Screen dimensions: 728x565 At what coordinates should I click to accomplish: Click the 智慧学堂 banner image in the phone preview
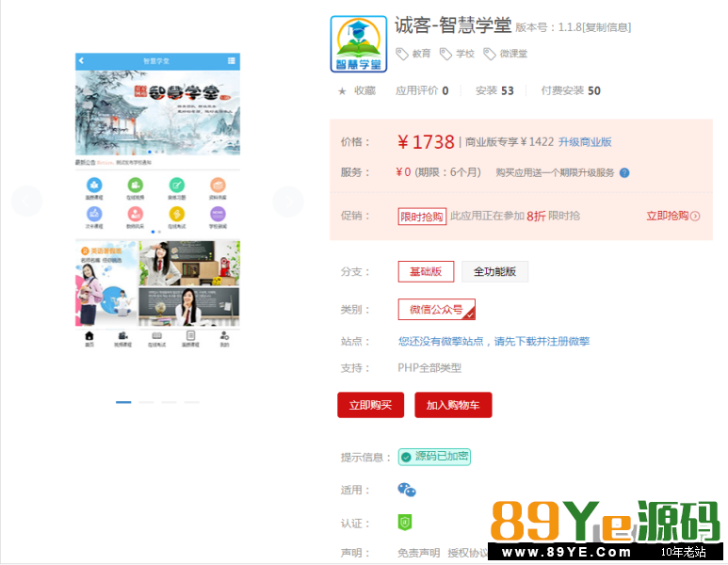[x=158, y=112]
